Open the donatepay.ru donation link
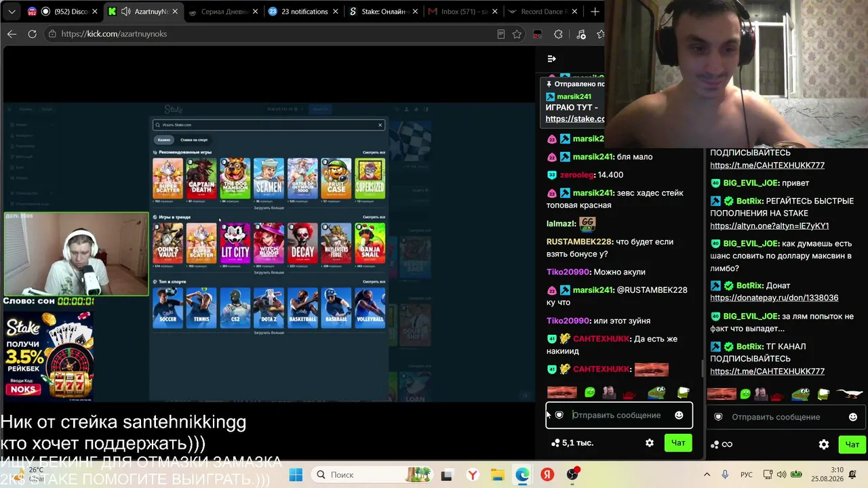Screen dimensions: 868x488 774,298
